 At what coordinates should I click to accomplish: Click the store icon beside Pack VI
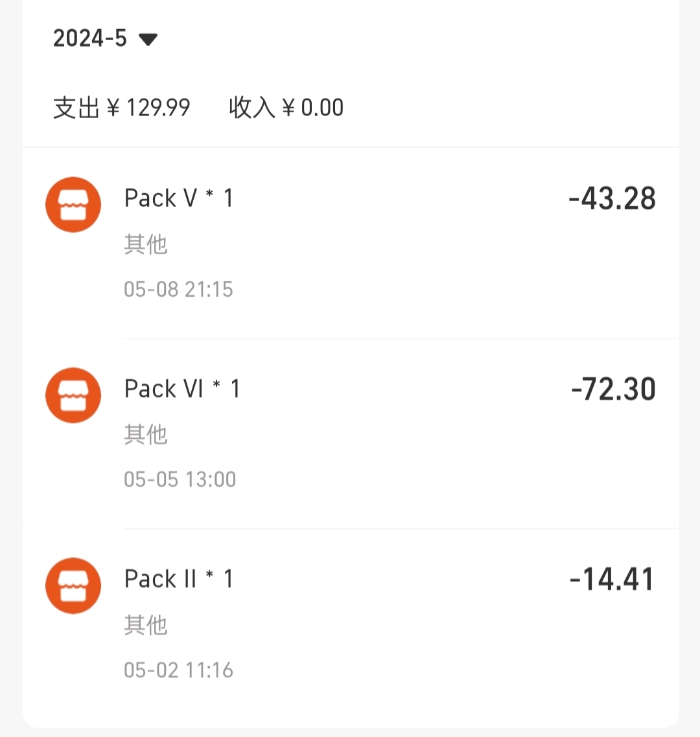coord(73,395)
